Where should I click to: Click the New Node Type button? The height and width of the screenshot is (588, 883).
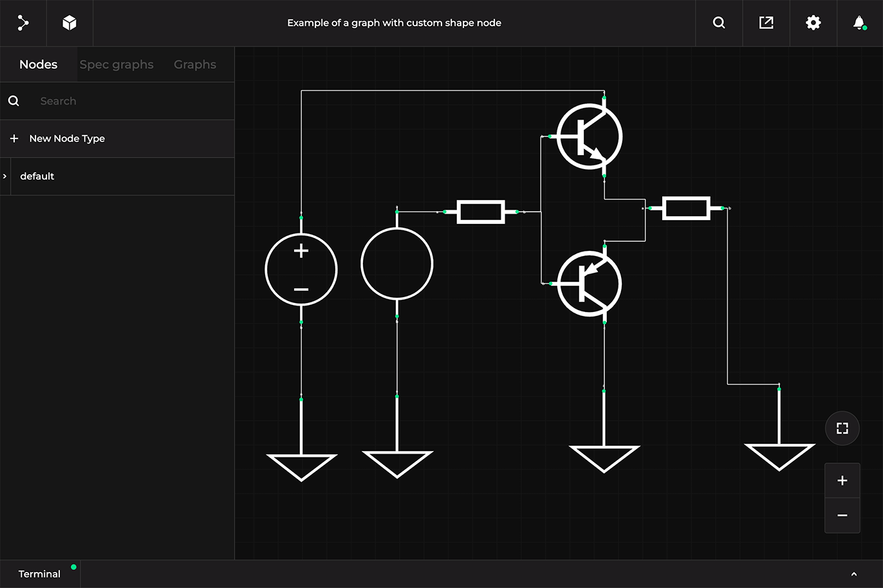click(x=117, y=138)
